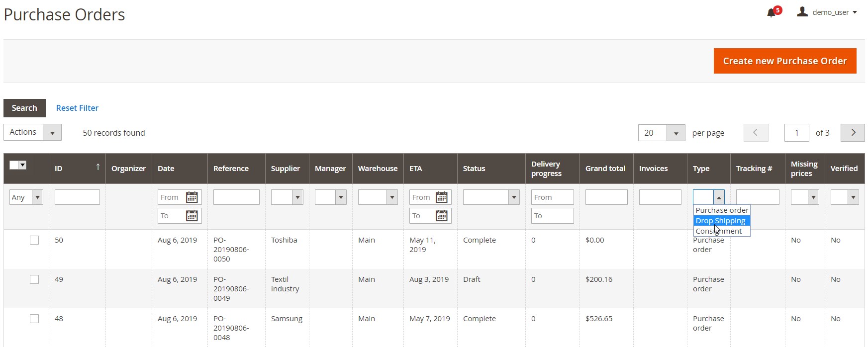868x347 pixels.
Task: Select the checkbox for order 49
Action: (34, 279)
